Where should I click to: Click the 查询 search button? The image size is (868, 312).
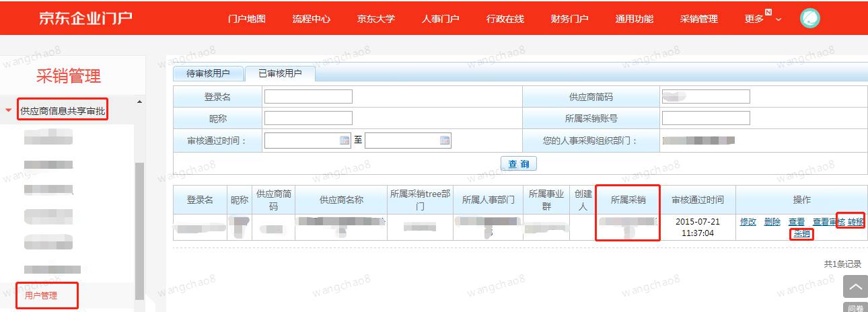coord(518,163)
